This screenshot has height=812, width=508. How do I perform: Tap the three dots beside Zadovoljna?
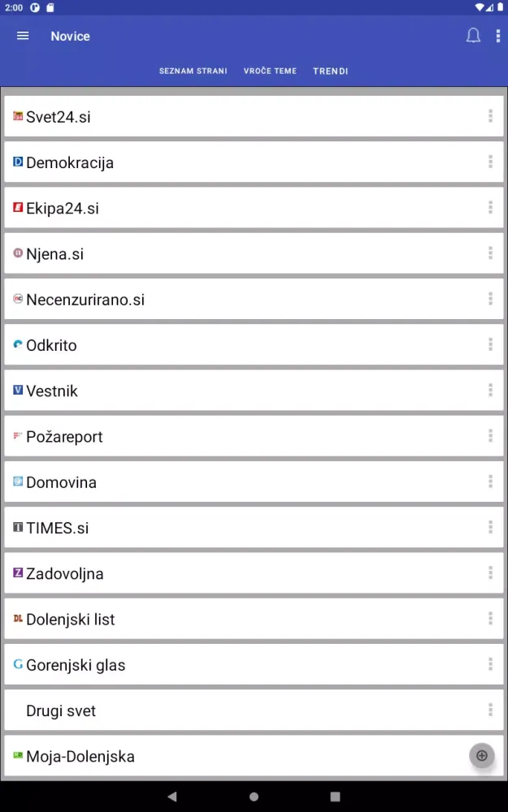[x=490, y=573]
